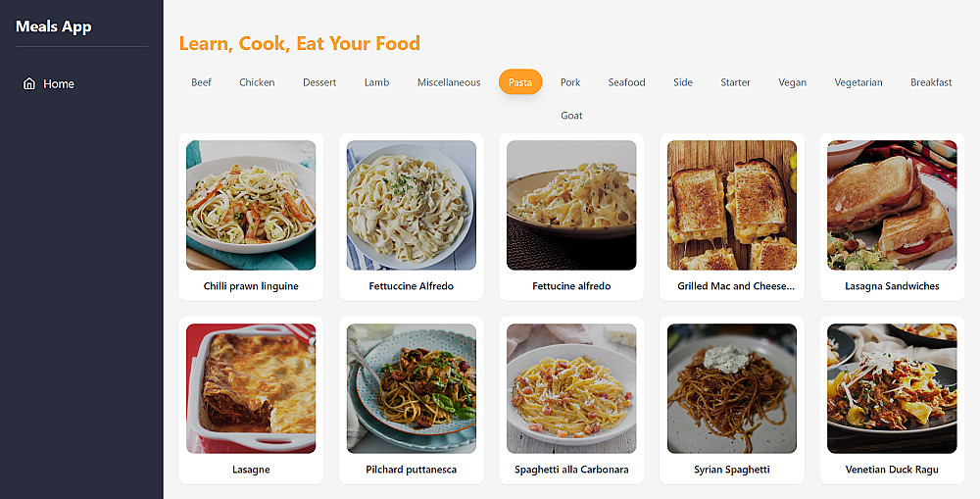The image size is (980, 499).
Task: Click the Meals App title
Action: click(54, 26)
